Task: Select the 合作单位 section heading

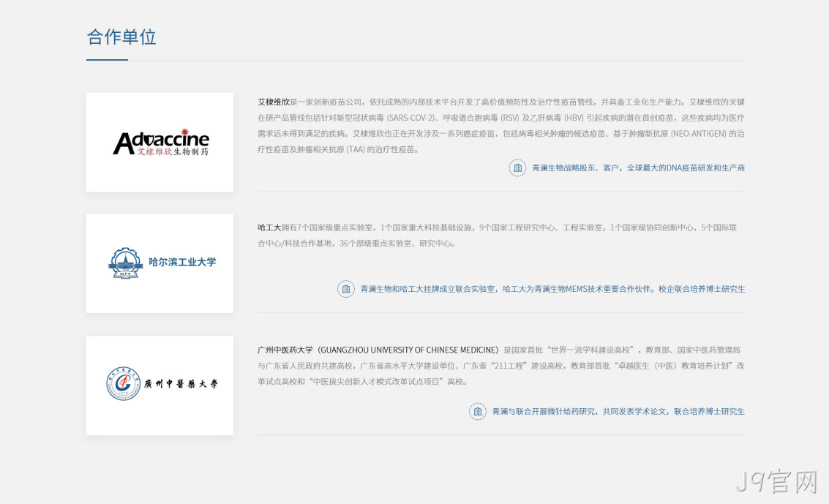Action: (121, 37)
